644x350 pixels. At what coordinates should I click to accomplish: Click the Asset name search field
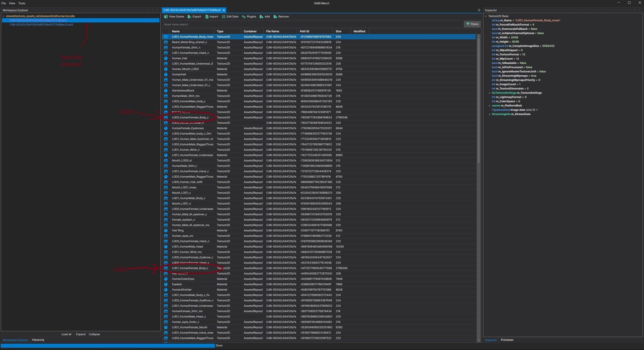click(312, 24)
